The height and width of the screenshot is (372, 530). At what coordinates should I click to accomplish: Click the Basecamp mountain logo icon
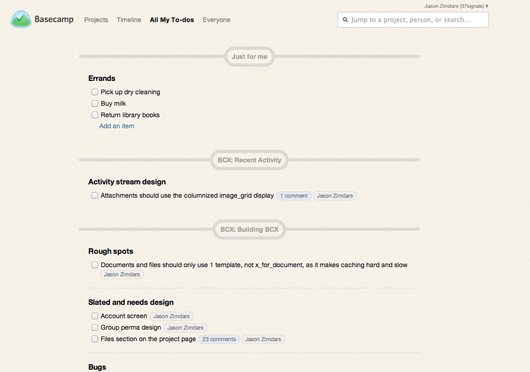21,19
